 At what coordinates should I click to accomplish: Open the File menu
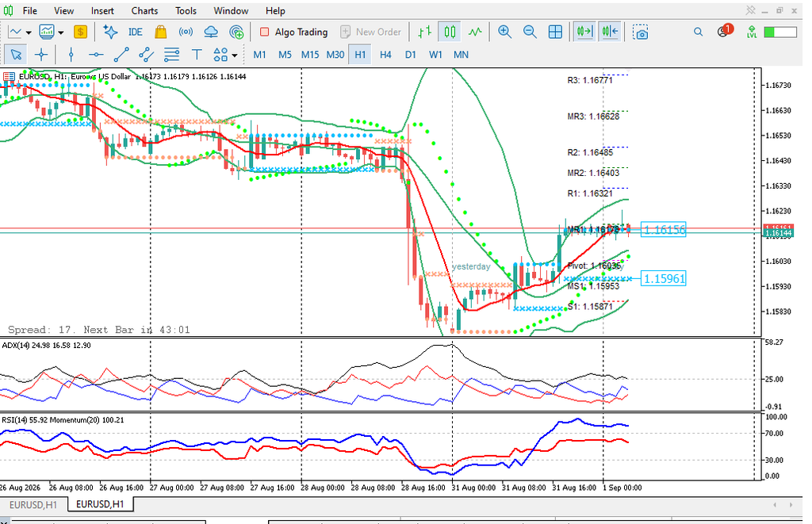[30, 10]
